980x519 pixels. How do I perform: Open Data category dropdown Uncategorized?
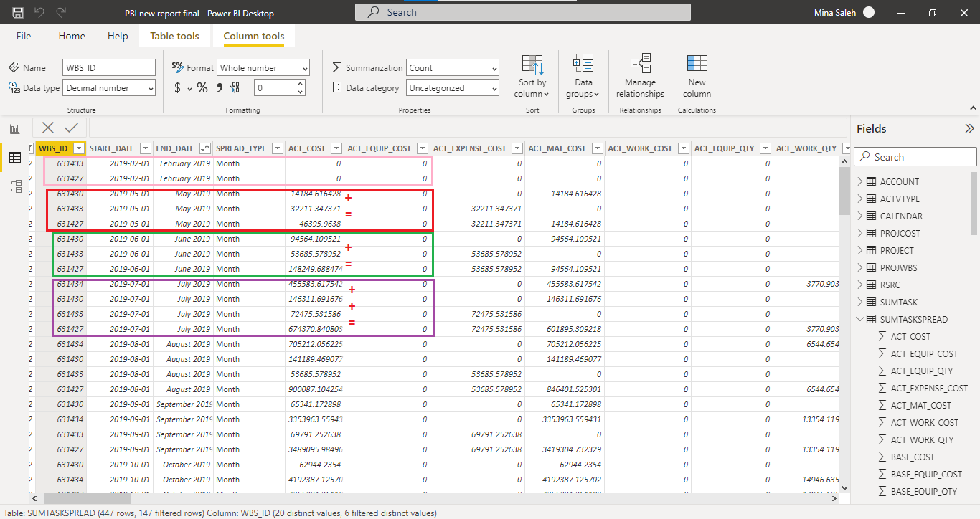pos(453,87)
